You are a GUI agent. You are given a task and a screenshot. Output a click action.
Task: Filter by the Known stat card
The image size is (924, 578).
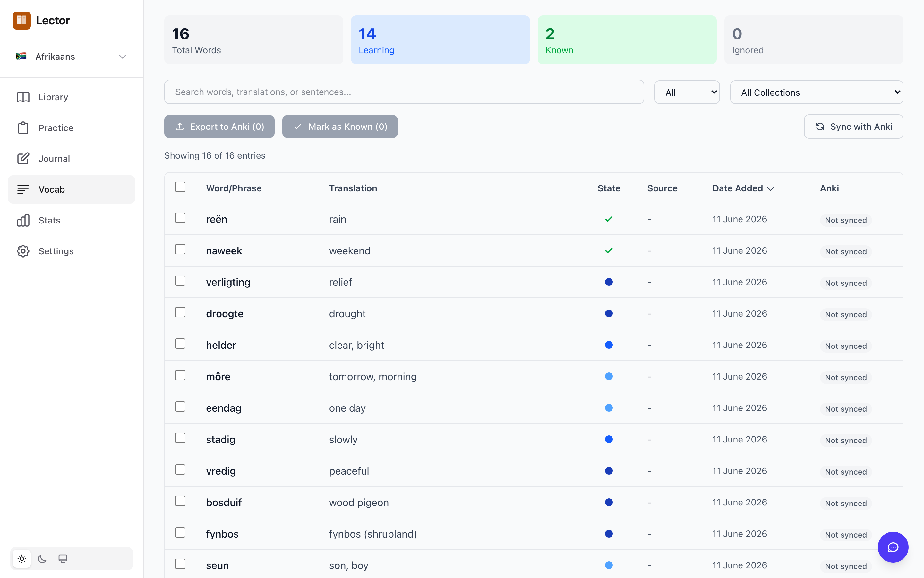click(x=627, y=40)
